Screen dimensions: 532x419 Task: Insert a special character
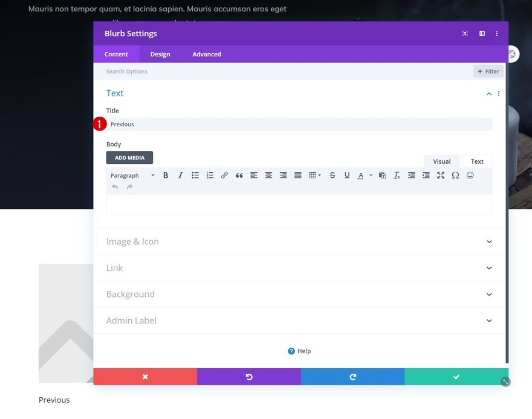455,175
